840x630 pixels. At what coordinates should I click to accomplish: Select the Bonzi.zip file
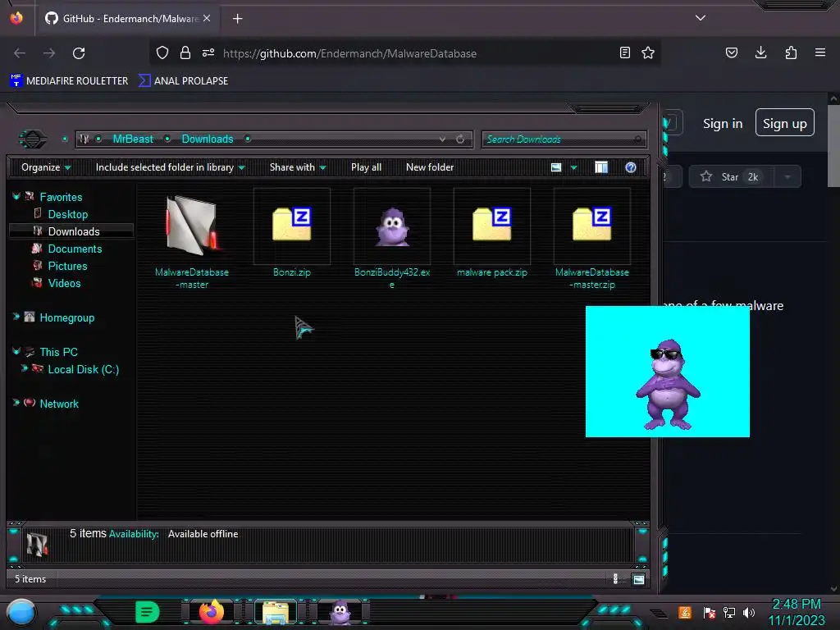pos(292,234)
